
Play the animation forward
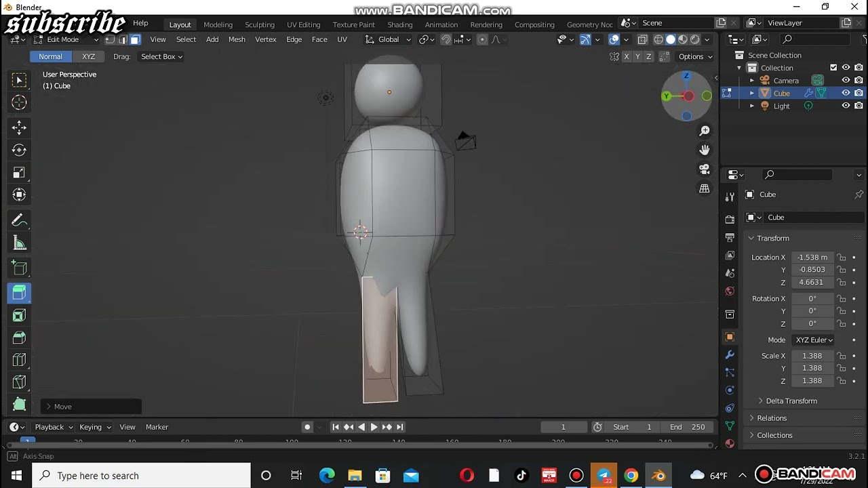[x=374, y=427]
